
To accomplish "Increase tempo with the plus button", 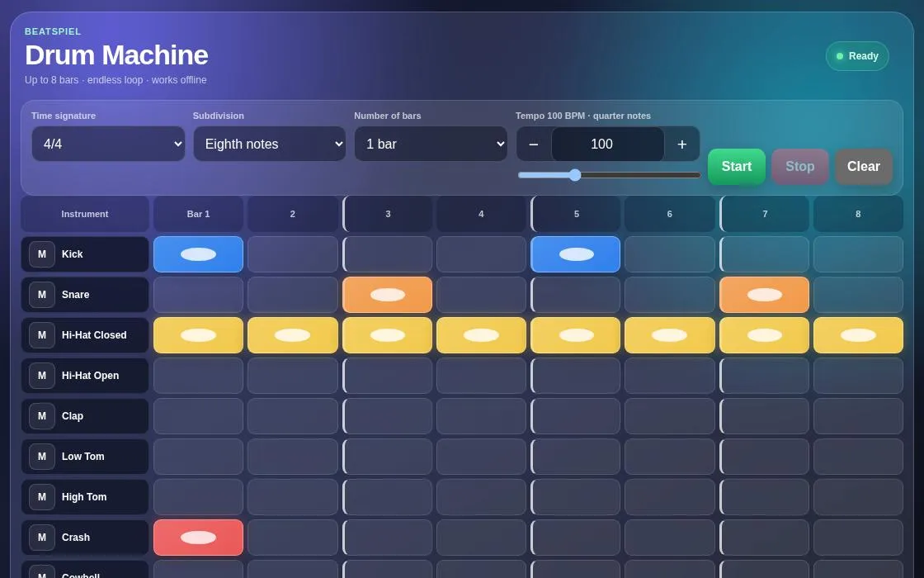I will [681, 144].
